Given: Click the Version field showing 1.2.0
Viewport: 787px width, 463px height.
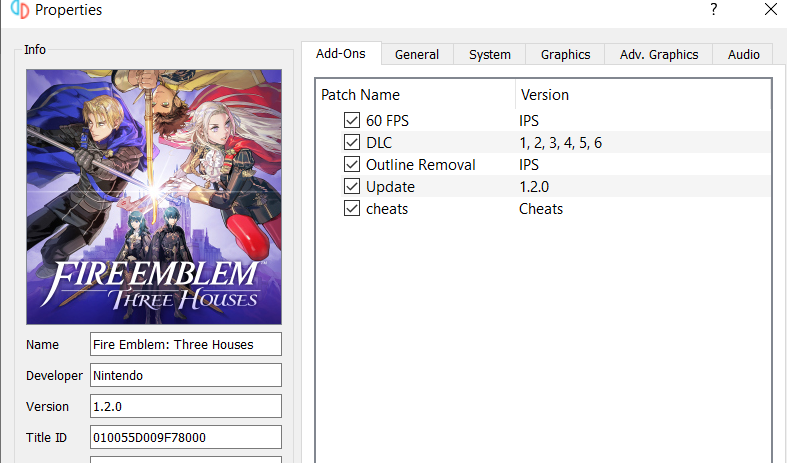Looking at the screenshot, I should click(x=186, y=406).
